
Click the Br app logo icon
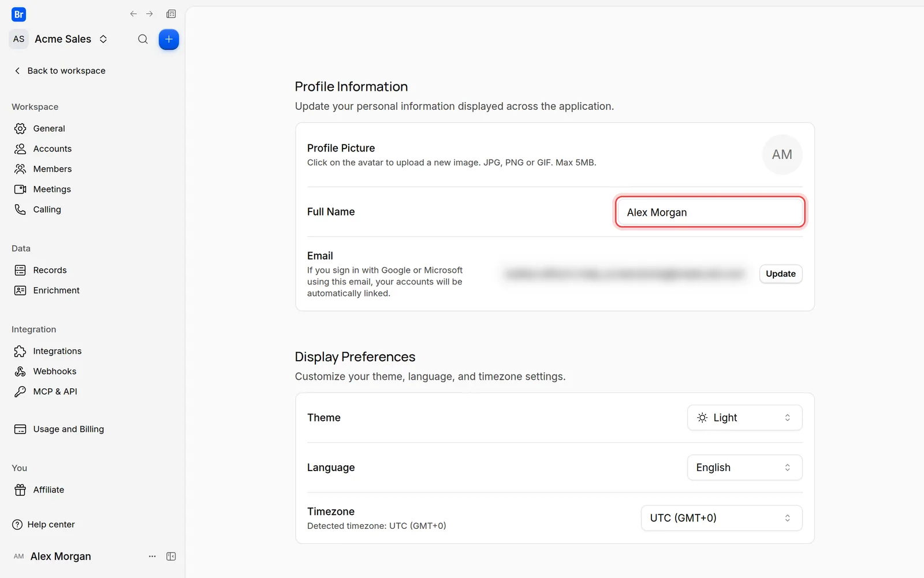(x=18, y=14)
